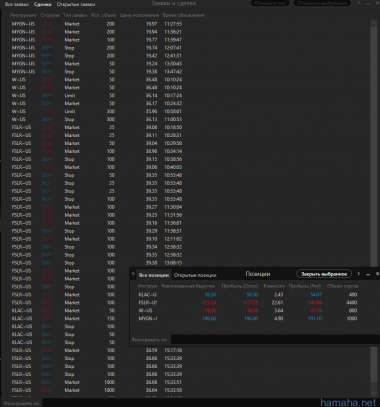Minimize the Заявки и сделки window
This screenshot has width=380, height=407.
coord(368,3)
